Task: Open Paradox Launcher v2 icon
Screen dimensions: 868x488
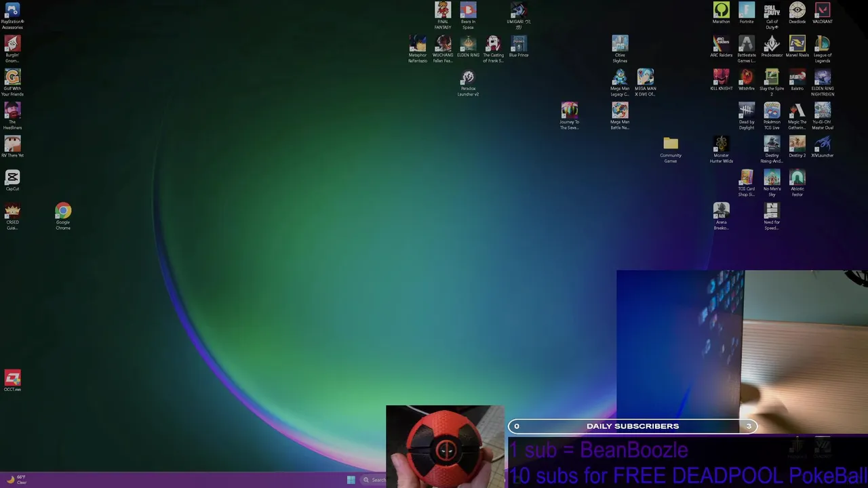Action: tap(468, 83)
